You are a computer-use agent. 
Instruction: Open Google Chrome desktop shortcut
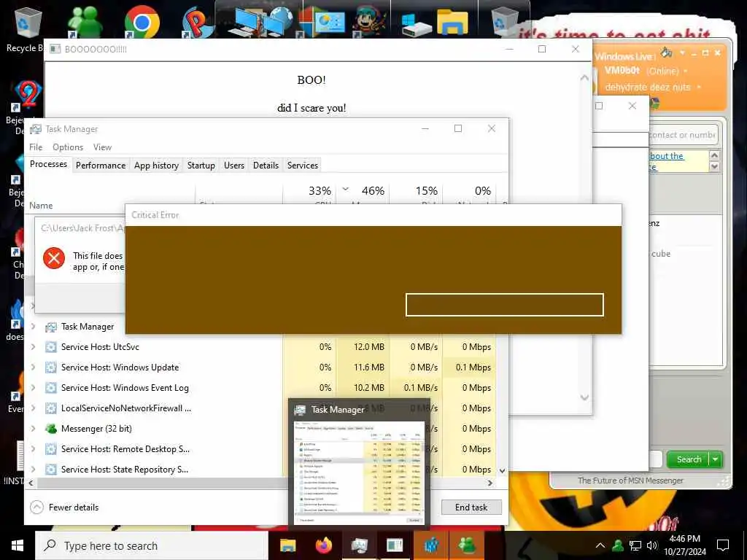(x=142, y=21)
